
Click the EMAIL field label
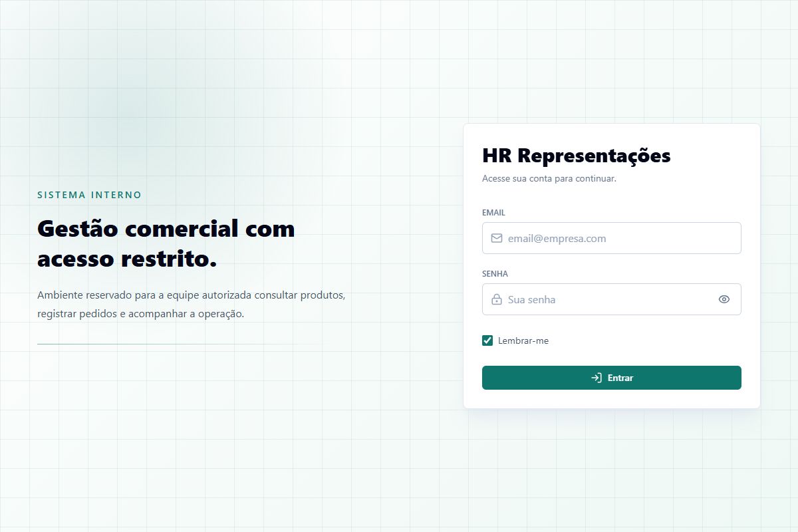click(493, 213)
